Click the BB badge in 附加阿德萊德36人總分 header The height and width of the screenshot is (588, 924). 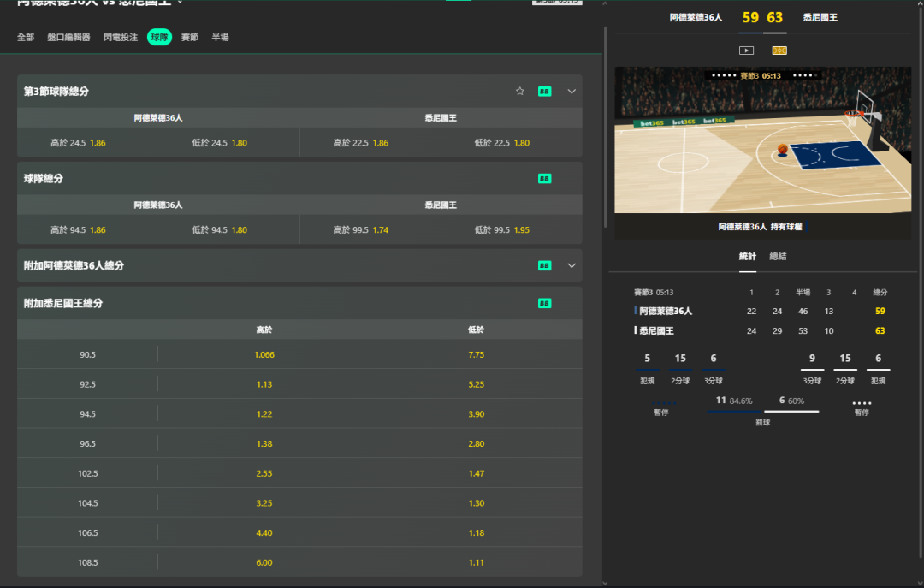(544, 266)
